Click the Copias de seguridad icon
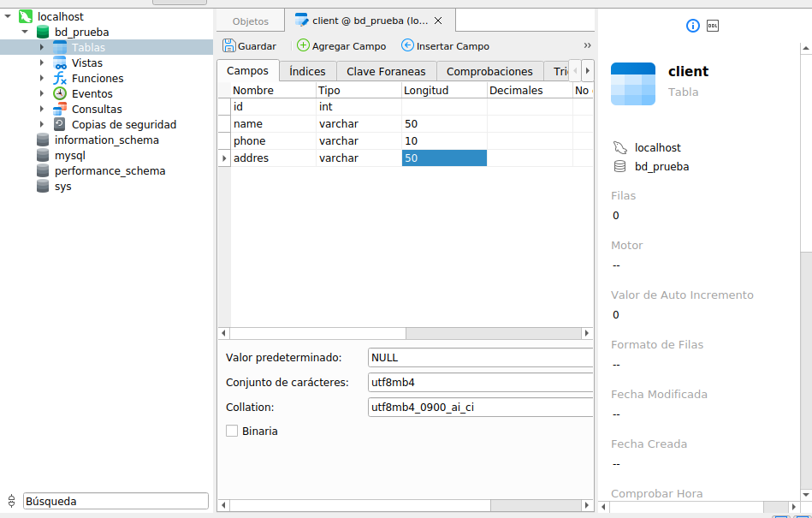This screenshot has width=812, height=518. pyautogui.click(x=60, y=124)
